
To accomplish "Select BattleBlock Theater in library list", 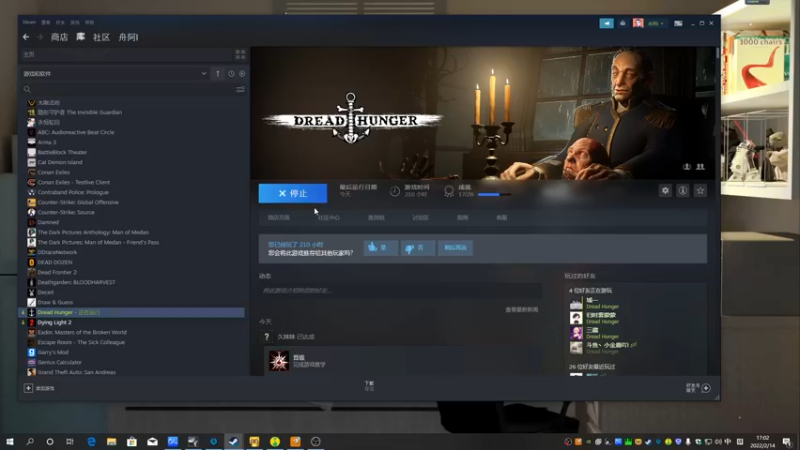I will click(62, 152).
